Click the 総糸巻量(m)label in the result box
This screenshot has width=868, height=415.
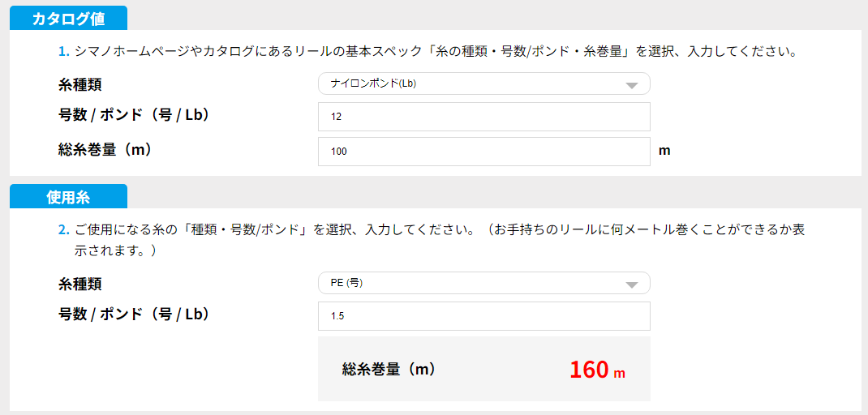pos(389,370)
